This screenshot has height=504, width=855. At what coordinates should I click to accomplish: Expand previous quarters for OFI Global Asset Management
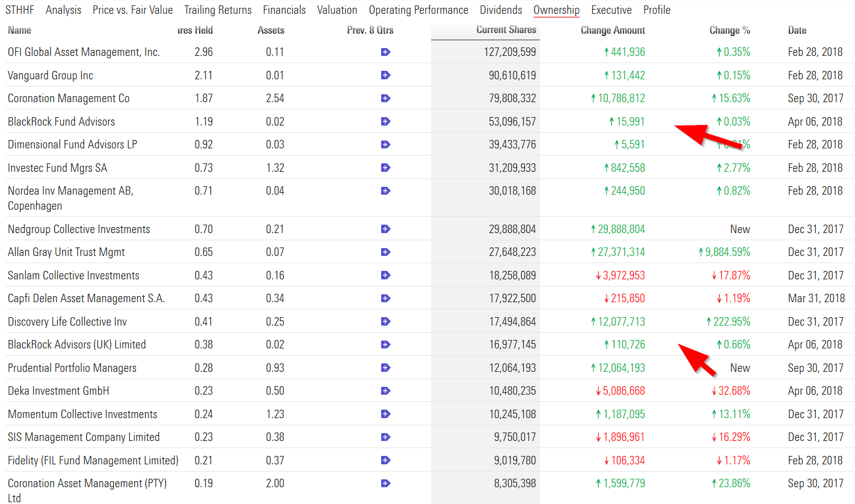(x=386, y=52)
